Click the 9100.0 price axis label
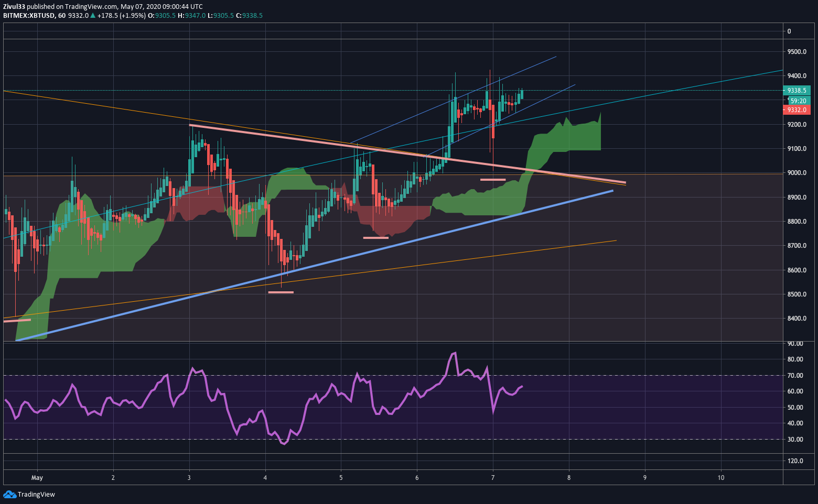This screenshot has width=818, height=504. pyautogui.click(x=797, y=149)
